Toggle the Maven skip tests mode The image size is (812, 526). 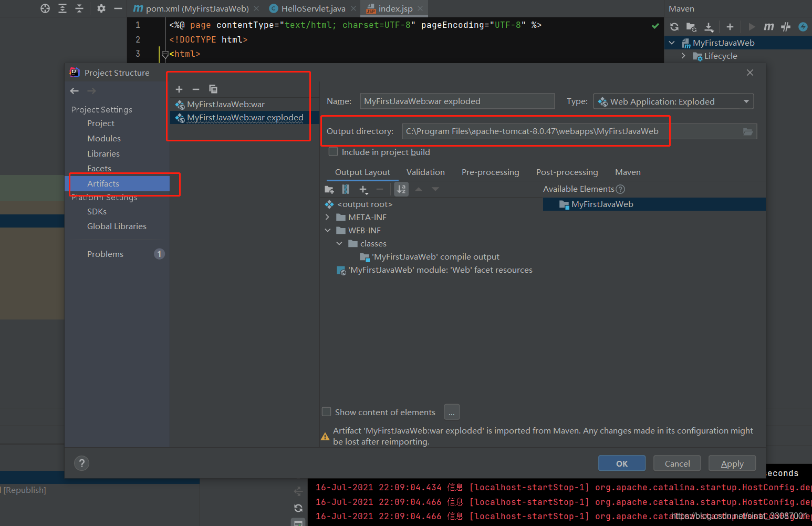803,27
